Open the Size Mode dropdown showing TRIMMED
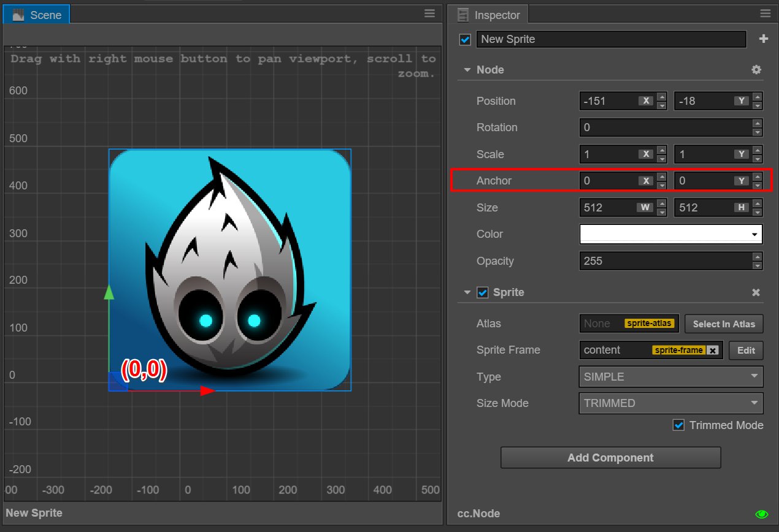779x532 pixels. click(670, 403)
